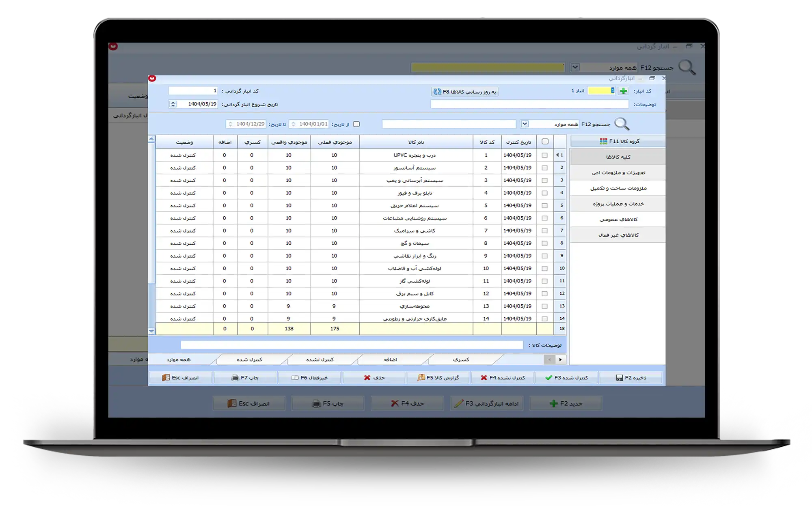
Task: Open the search field type dropdown in dialog
Action: coord(525,124)
